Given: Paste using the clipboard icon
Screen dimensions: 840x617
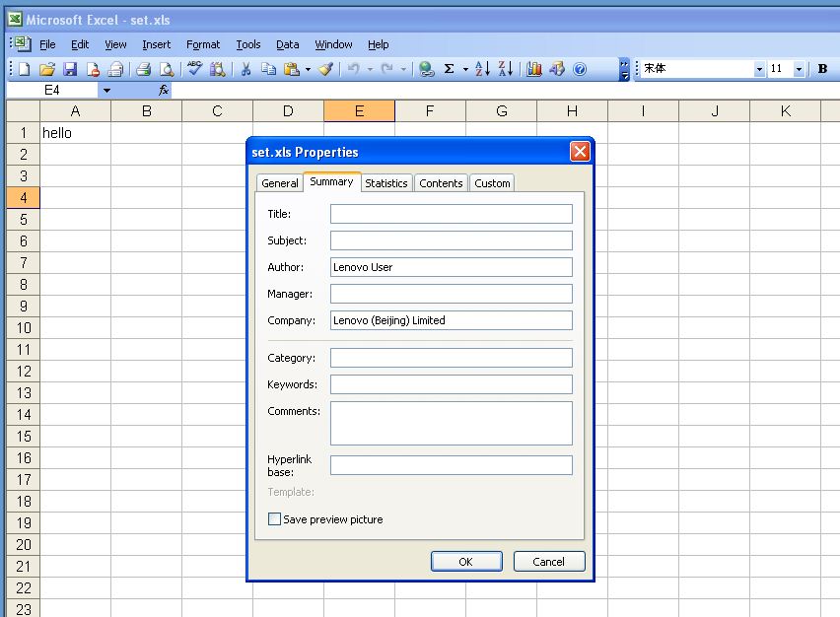Looking at the screenshot, I should coord(292,69).
